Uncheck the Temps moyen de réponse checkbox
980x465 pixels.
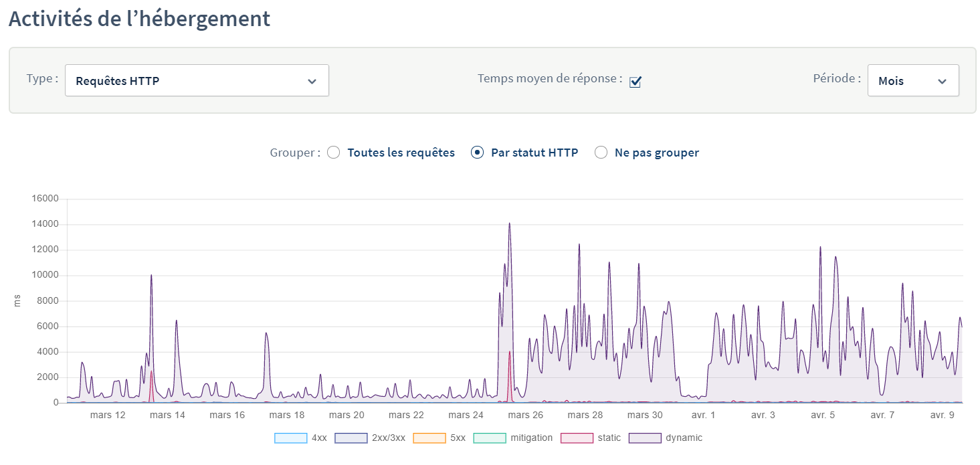[635, 82]
